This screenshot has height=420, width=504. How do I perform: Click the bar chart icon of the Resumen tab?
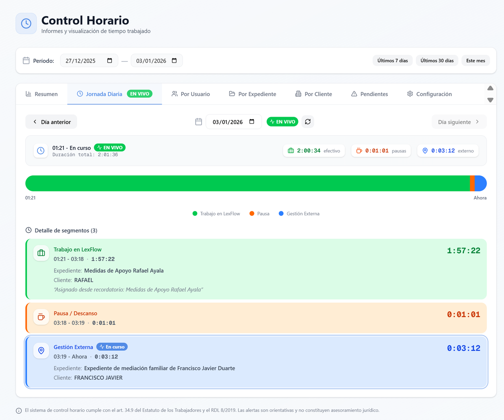click(28, 94)
